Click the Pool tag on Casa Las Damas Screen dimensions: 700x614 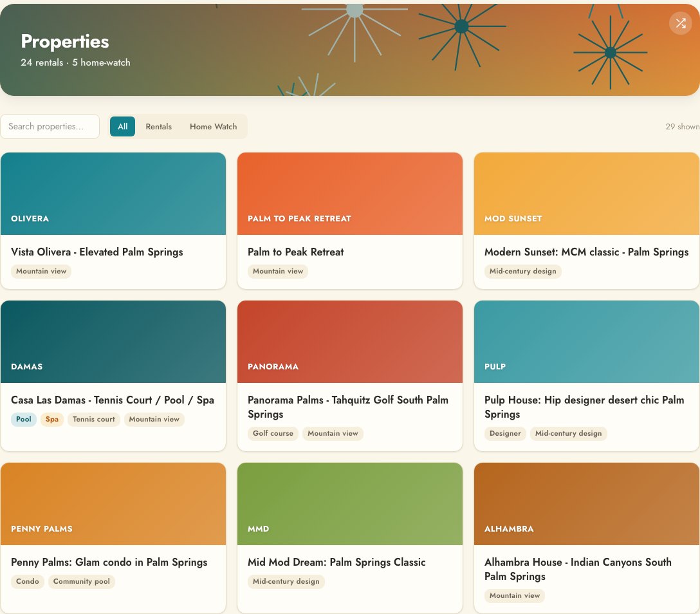click(x=24, y=419)
